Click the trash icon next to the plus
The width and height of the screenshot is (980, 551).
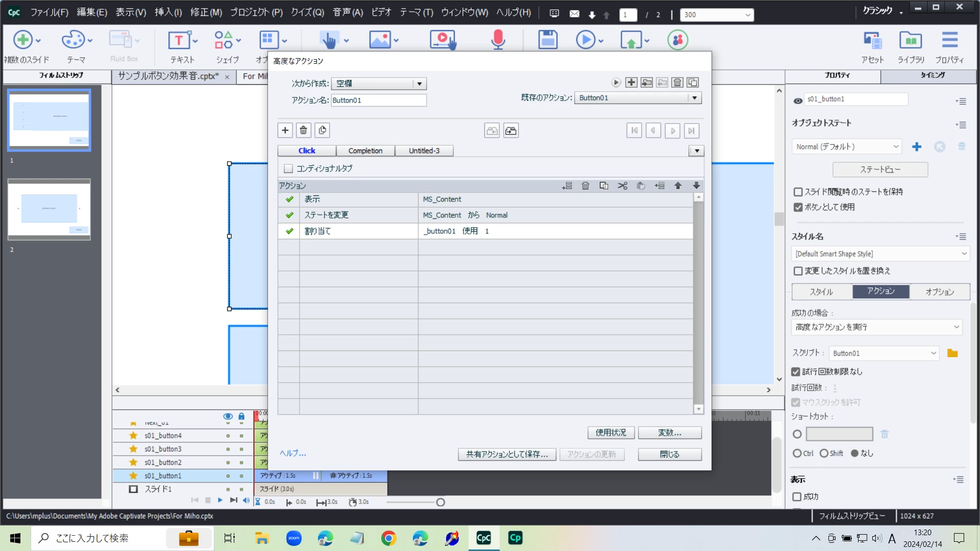303,131
